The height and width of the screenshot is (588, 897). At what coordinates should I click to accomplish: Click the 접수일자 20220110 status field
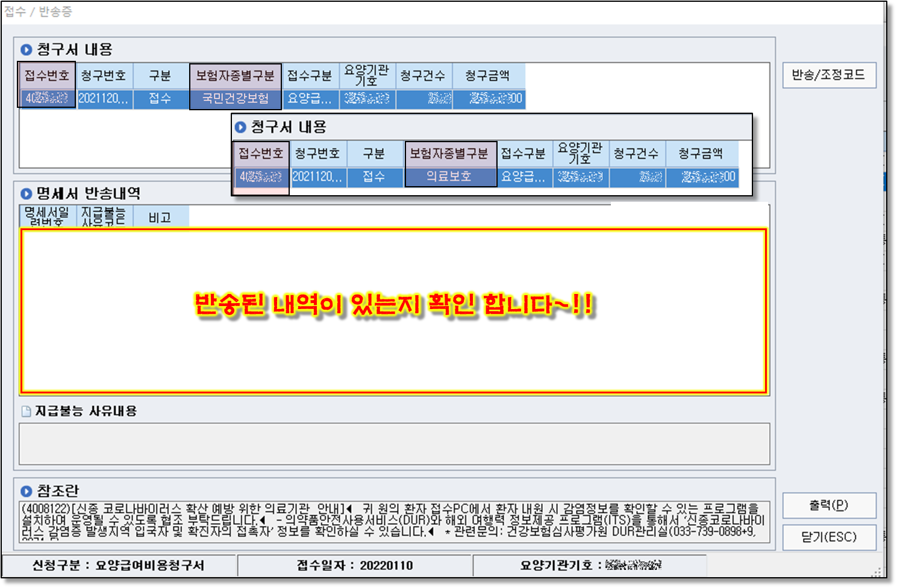354,565
